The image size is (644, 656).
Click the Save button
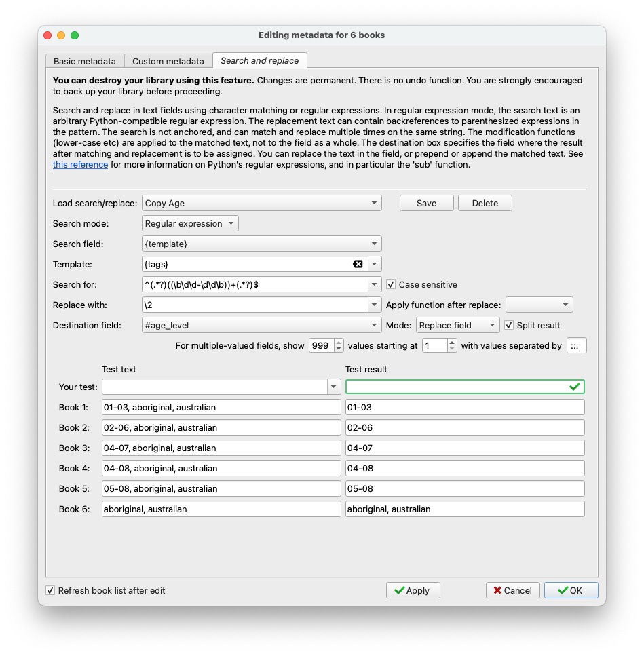tap(426, 203)
